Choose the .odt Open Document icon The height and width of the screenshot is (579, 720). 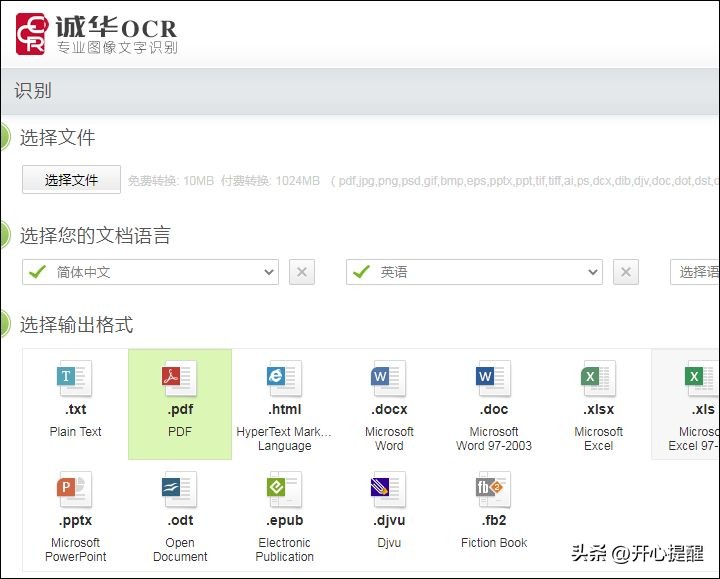pyautogui.click(x=180, y=489)
